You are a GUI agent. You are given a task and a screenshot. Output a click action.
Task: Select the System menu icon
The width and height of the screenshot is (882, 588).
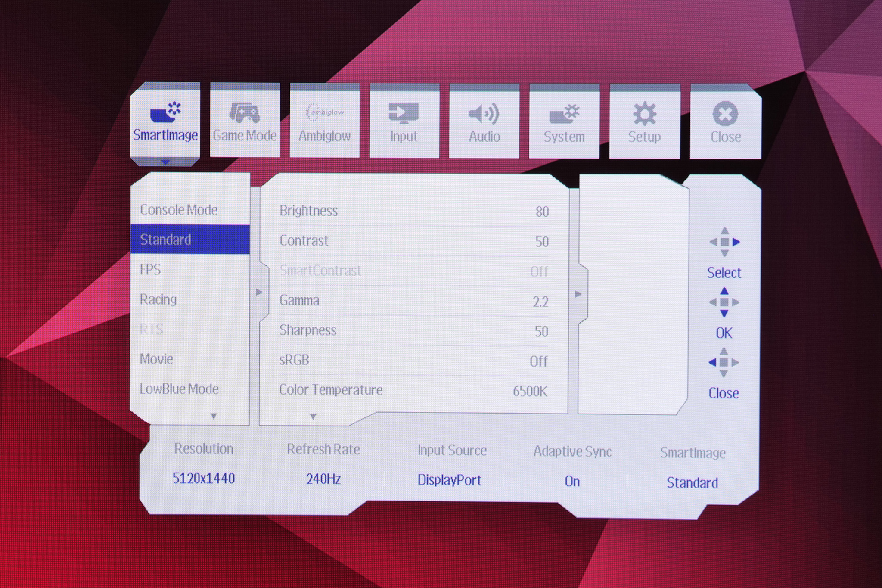(564, 114)
